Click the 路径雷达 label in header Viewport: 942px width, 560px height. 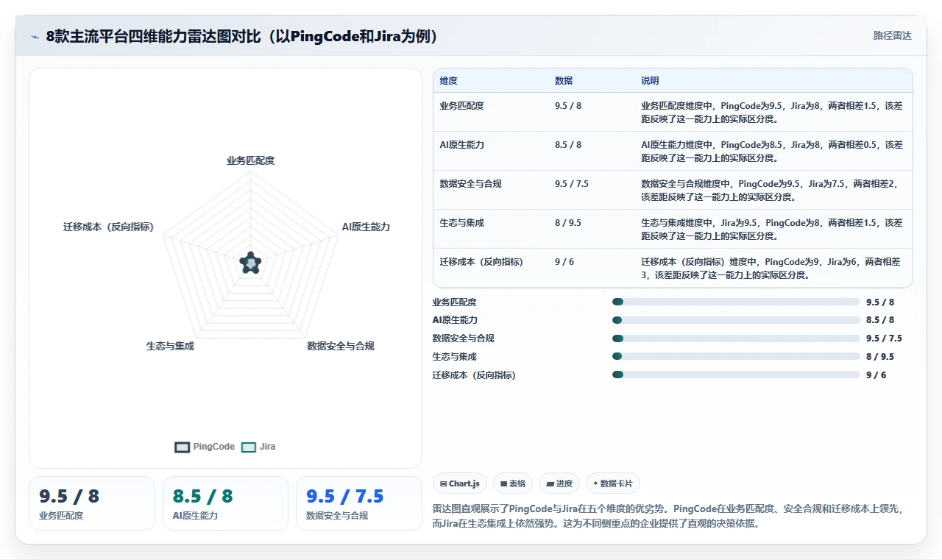point(893,35)
